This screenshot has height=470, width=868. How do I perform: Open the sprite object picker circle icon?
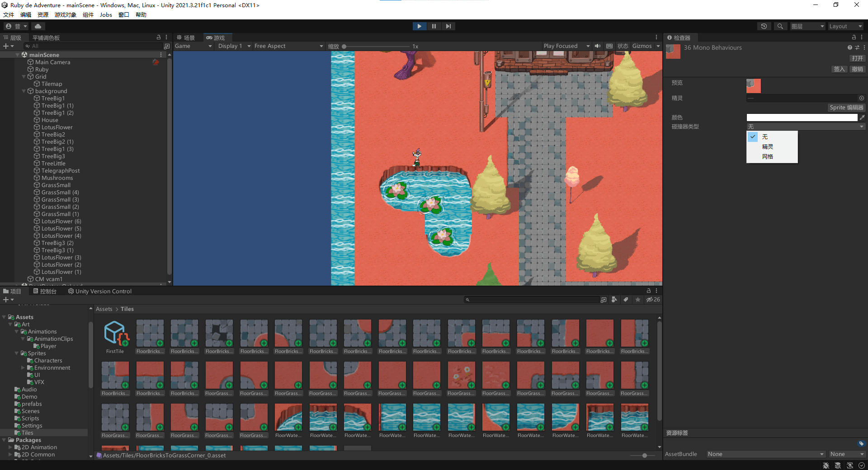pyautogui.click(x=862, y=98)
